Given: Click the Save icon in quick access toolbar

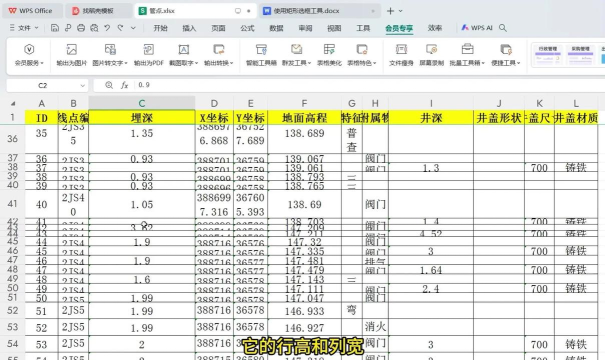Looking at the screenshot, I should (55, 28).
